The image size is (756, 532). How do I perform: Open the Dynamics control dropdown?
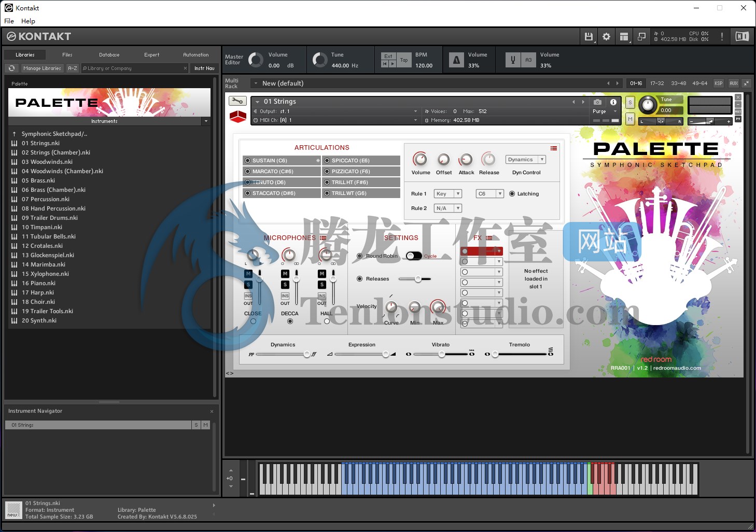(525, 160)
